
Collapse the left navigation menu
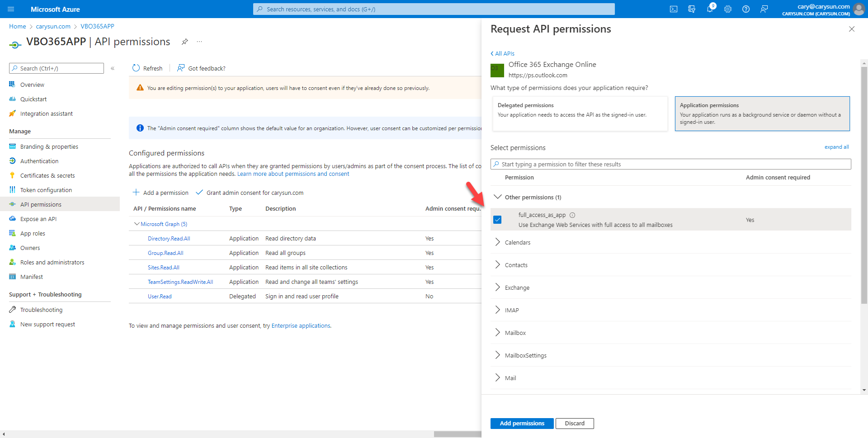tap(113, 68)
